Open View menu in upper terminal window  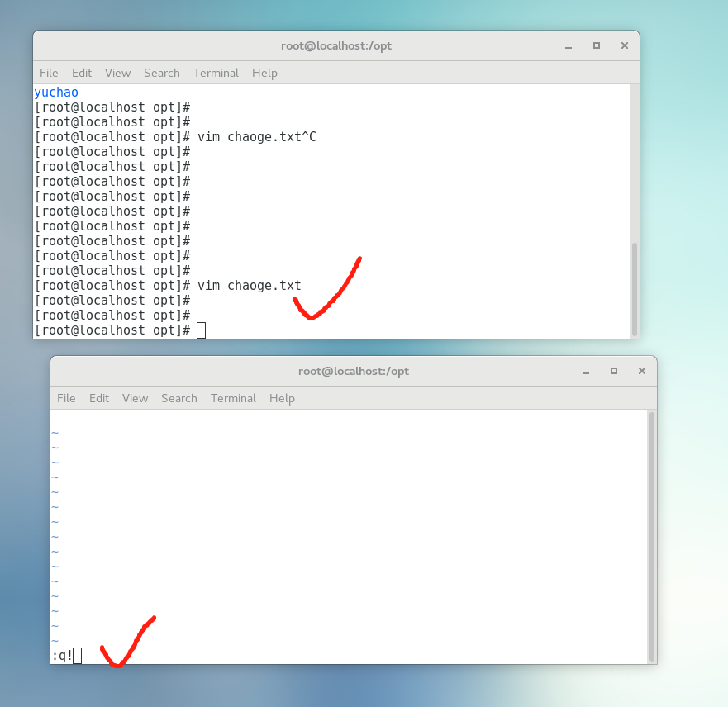click(117, 73)
